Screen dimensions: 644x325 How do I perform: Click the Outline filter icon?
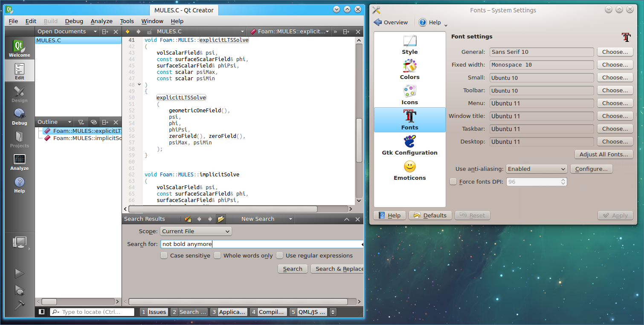tap(81, 122)
